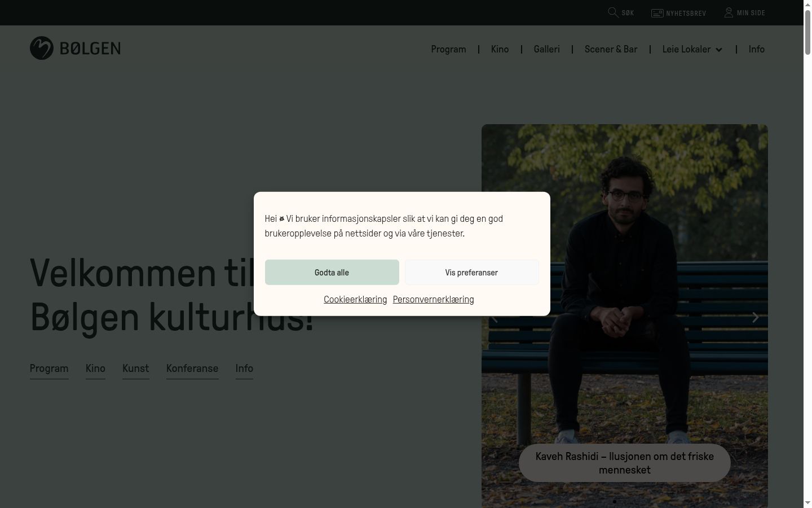
Task: Open the Konferanse link under heading
Action: (192, 369)
